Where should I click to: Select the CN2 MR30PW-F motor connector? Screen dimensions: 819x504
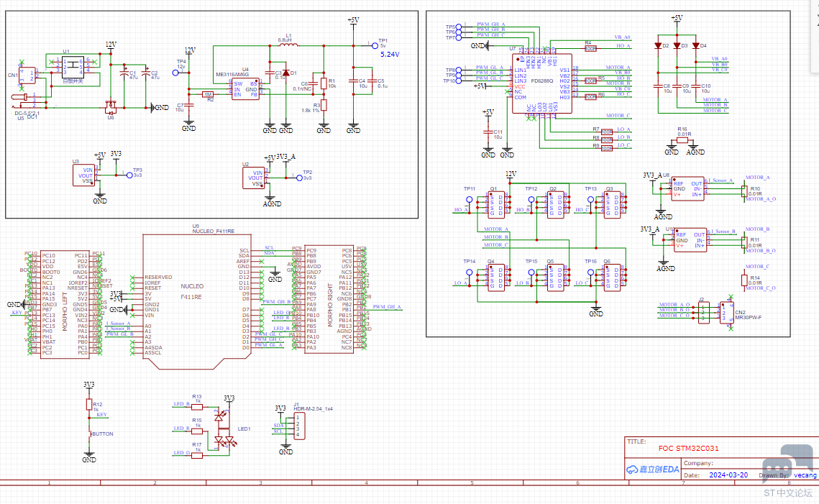[726, 312]
